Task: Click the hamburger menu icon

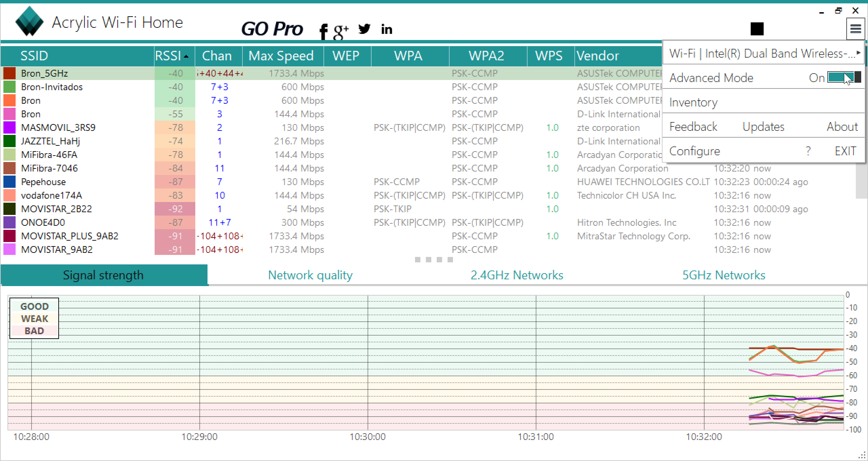Action: point(855,29)
